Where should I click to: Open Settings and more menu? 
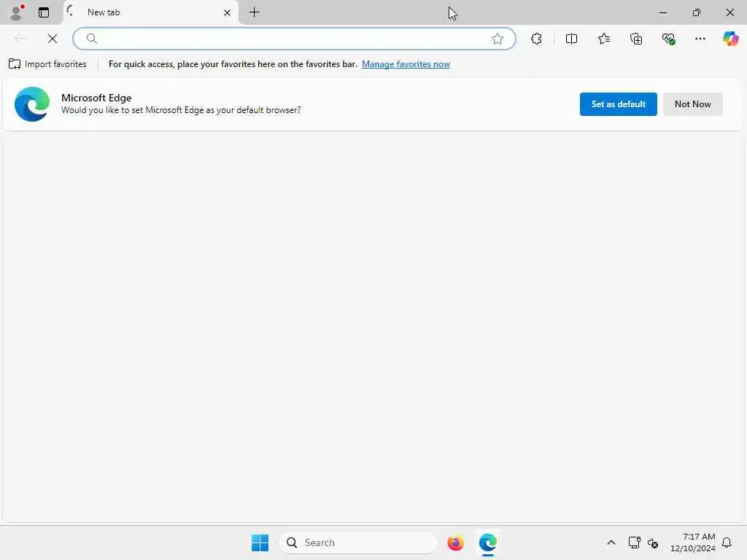click(x=700, y=39)
